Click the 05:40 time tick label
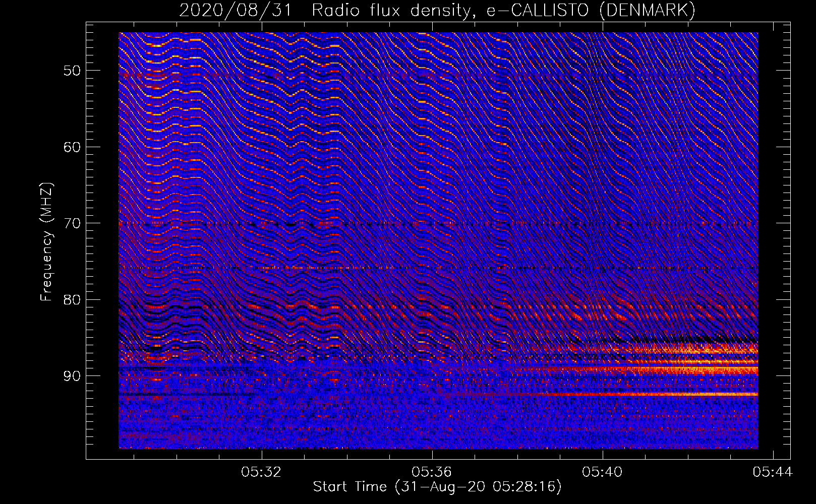The height and width of the screenshot is (504, 816). [602, 472]
